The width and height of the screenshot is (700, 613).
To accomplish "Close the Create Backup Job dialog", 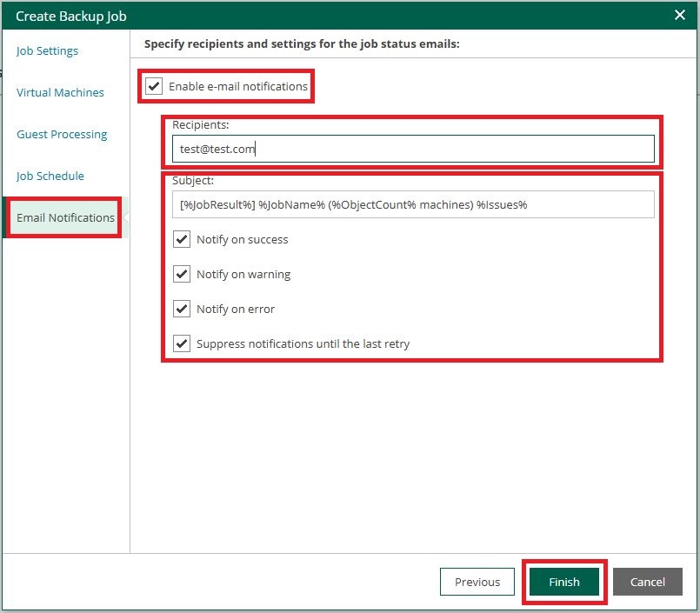I will (679, 15).
